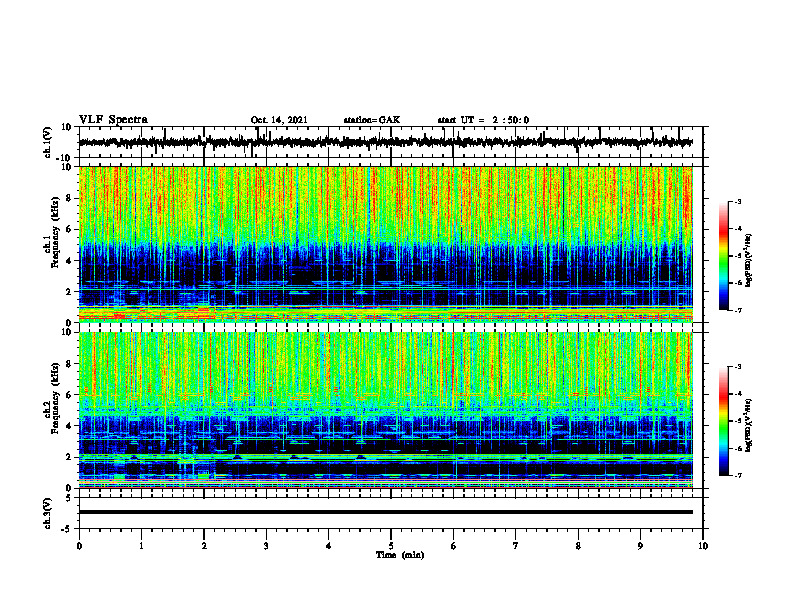Click the "station=GAK" header text
This screenshot has height=612, width=792.
point(372,120)
